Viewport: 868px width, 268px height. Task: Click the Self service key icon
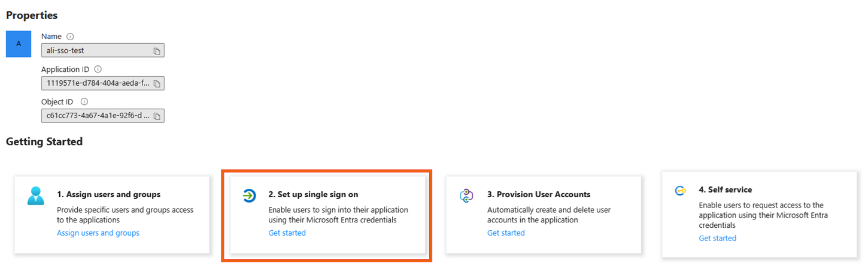click(680, 191)
